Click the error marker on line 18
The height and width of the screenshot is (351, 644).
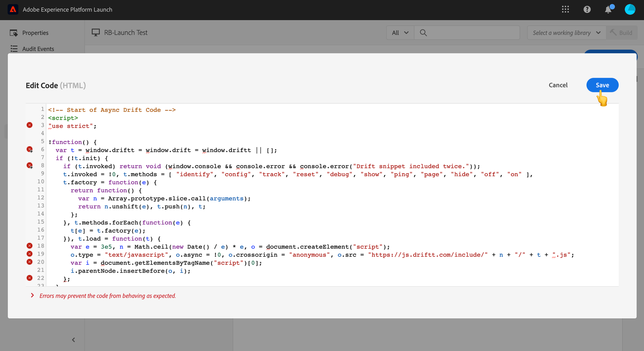click(x=30, y=246)
